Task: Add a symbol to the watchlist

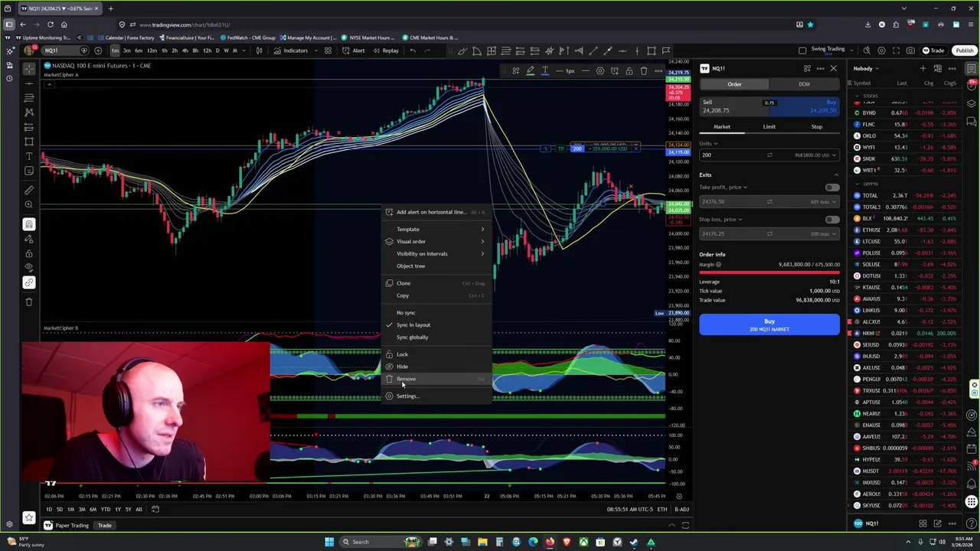Action: 923,69
